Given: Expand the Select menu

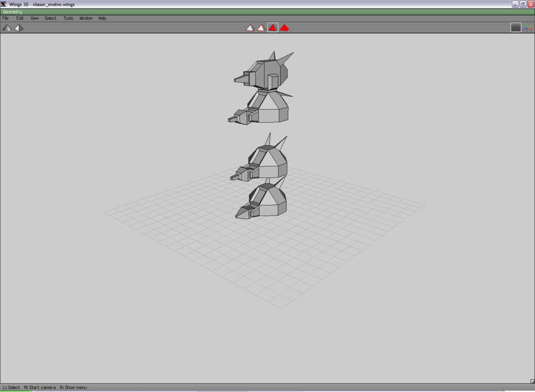Looking at the screenshot, I should [50, 18].
